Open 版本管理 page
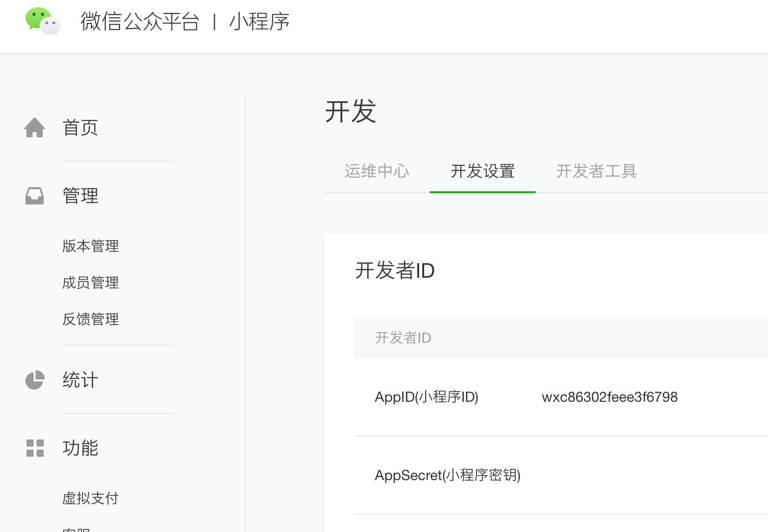768x532 pixels. pyautogui.click(x=91, y=246)
